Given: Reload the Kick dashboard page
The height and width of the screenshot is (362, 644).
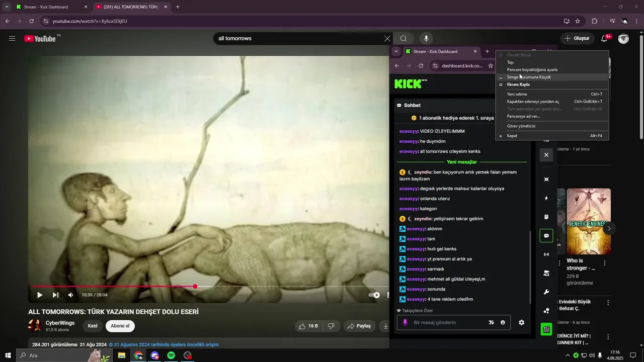Looking at the screenshot, I should 421,66.
